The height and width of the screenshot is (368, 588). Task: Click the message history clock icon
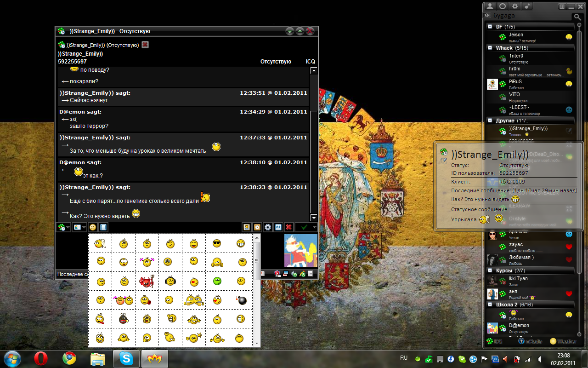[257, 227]
